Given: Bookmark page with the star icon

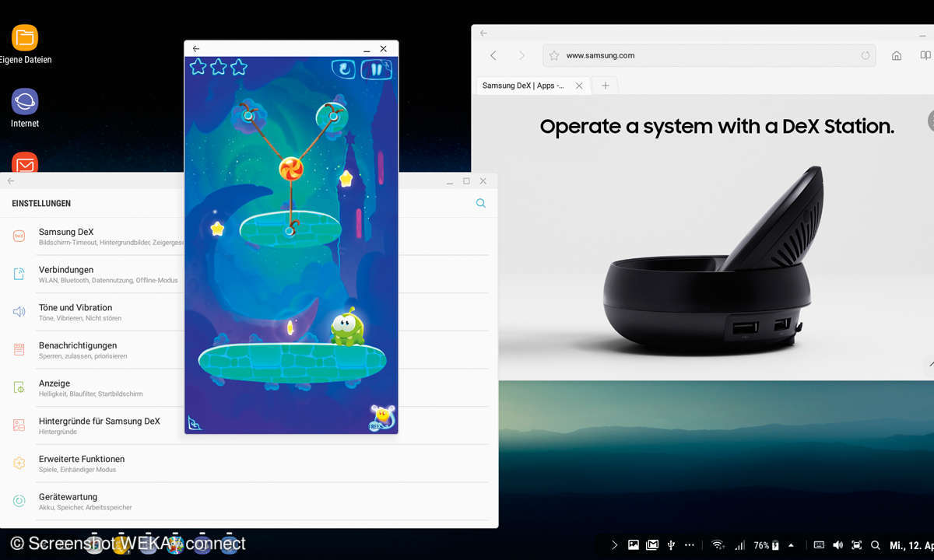Looking at the screenshot, I should pos(554,56).
